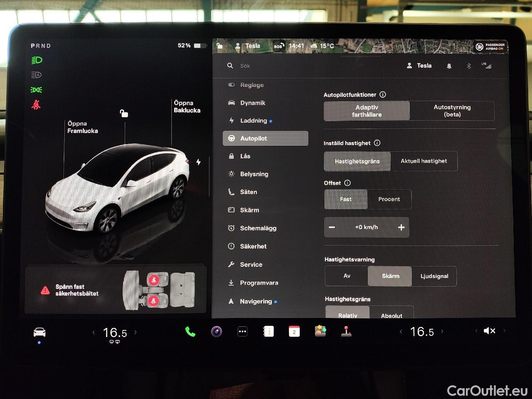532x399 pixels.
Task: Tap the Tesla profile beside bell
Action: pos(419,66)
